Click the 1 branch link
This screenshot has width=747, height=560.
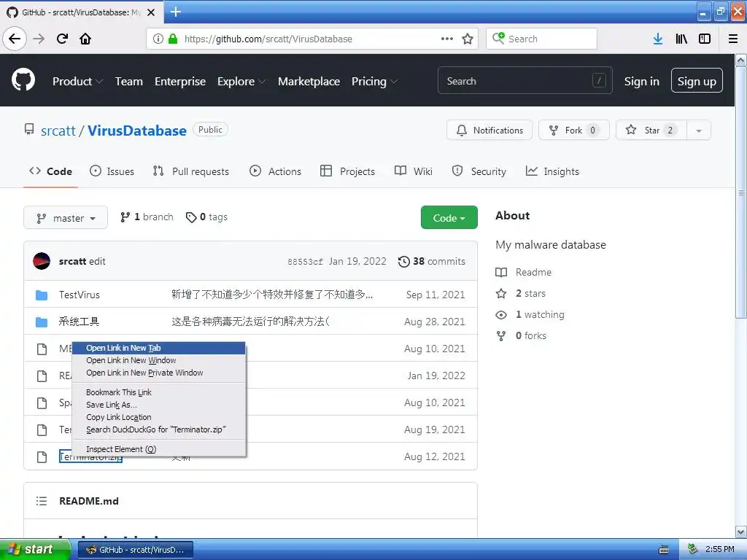tap(147, 217)
